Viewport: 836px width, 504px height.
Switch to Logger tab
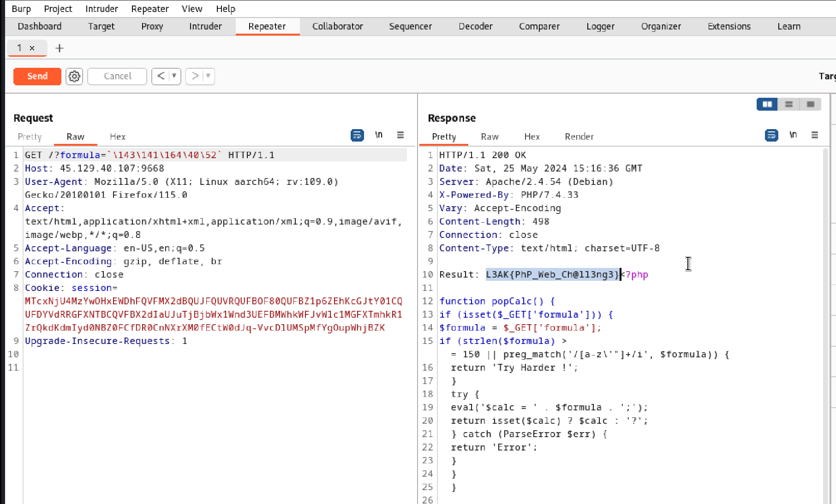(x=601, y=26)
